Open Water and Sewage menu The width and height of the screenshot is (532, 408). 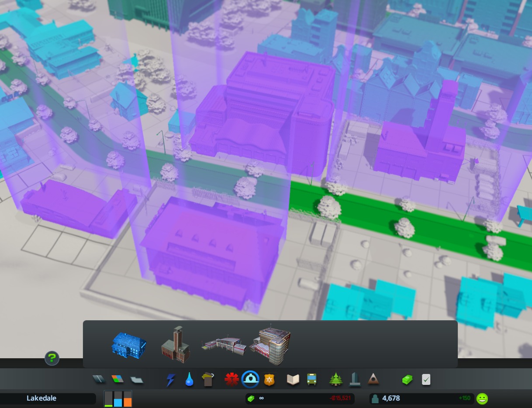[x=189, y=379]
